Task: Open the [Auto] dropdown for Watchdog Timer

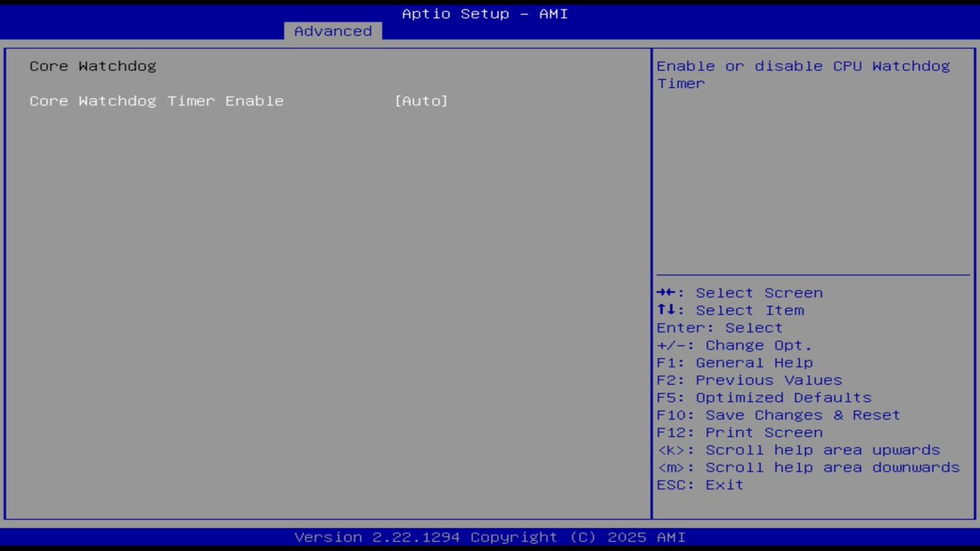Action: 421,100
